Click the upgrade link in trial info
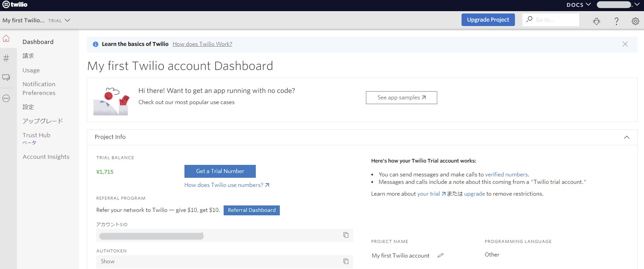 (x=474, y=194)
